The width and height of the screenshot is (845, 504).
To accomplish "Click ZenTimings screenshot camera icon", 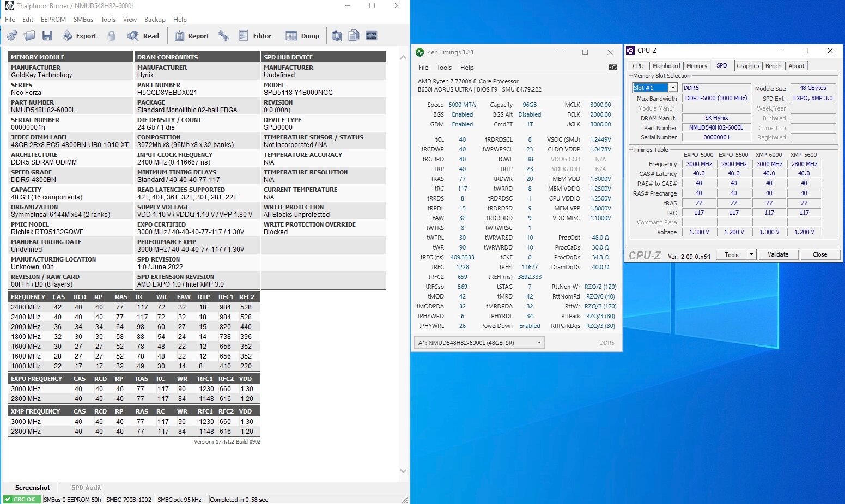I will pyautogui.click(x=613, y=68).
